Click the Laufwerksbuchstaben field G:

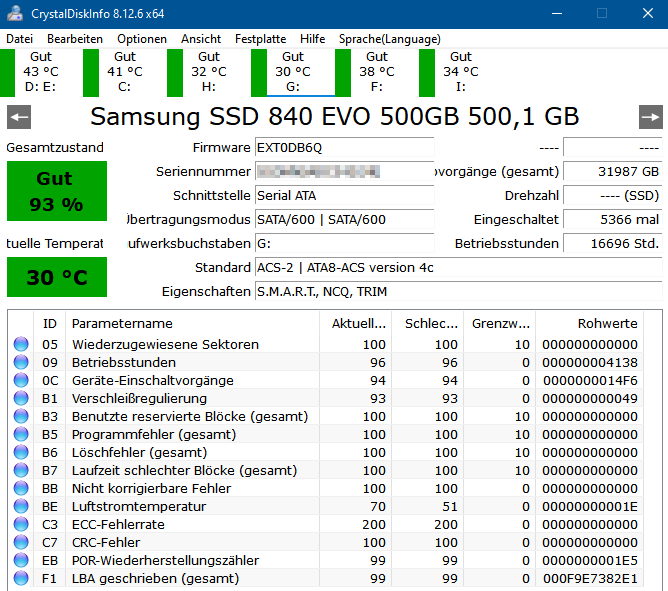click(345, 243)
